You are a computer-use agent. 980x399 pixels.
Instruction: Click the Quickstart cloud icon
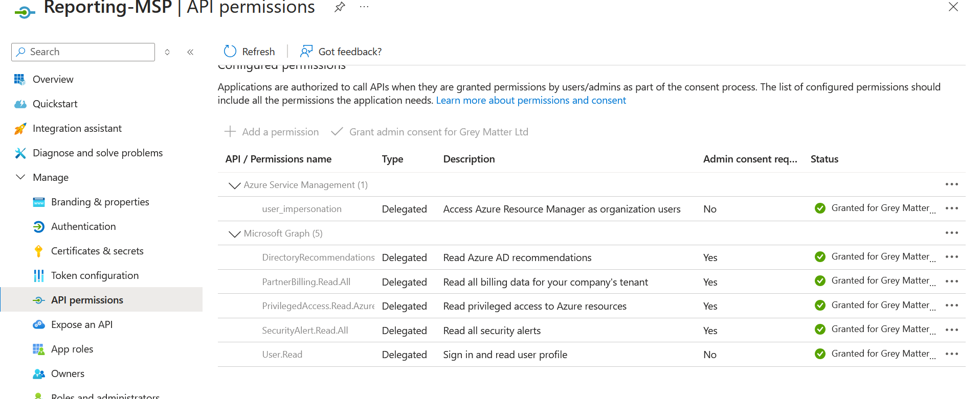click(20, 104)
